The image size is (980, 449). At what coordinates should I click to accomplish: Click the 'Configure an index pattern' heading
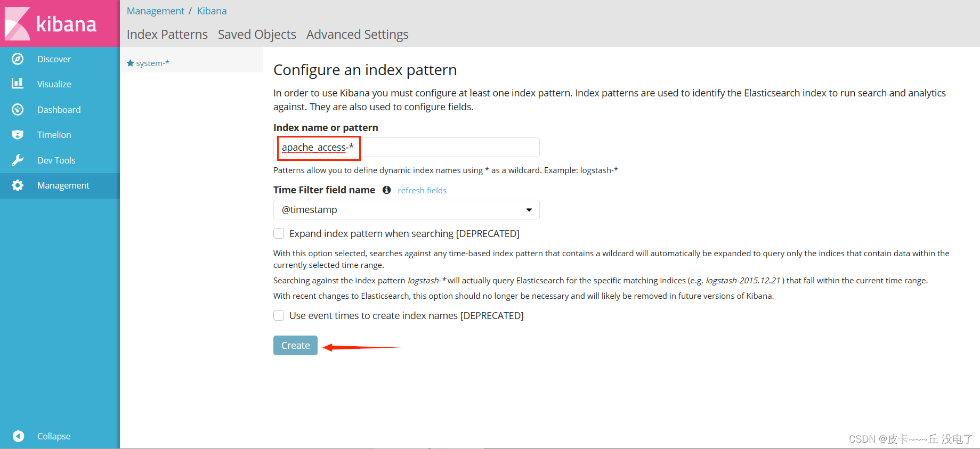point(365,70)
